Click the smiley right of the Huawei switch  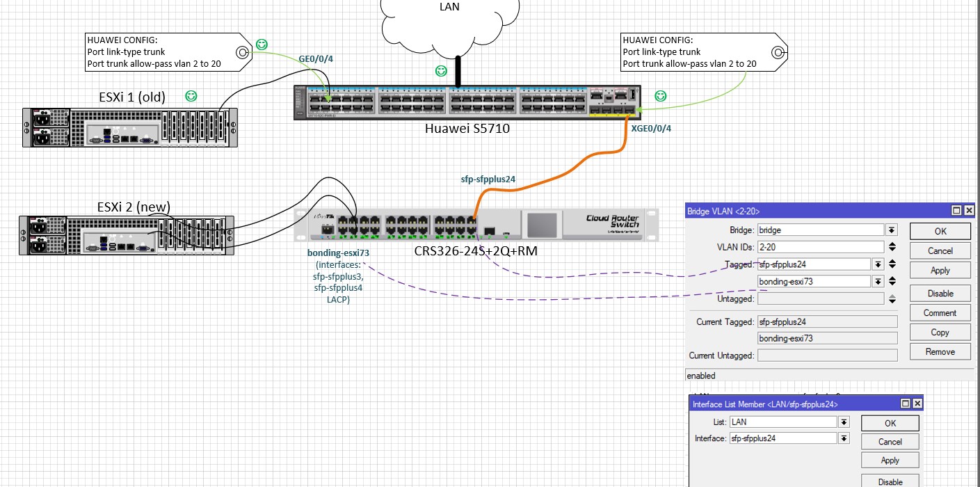pos(660,95)
